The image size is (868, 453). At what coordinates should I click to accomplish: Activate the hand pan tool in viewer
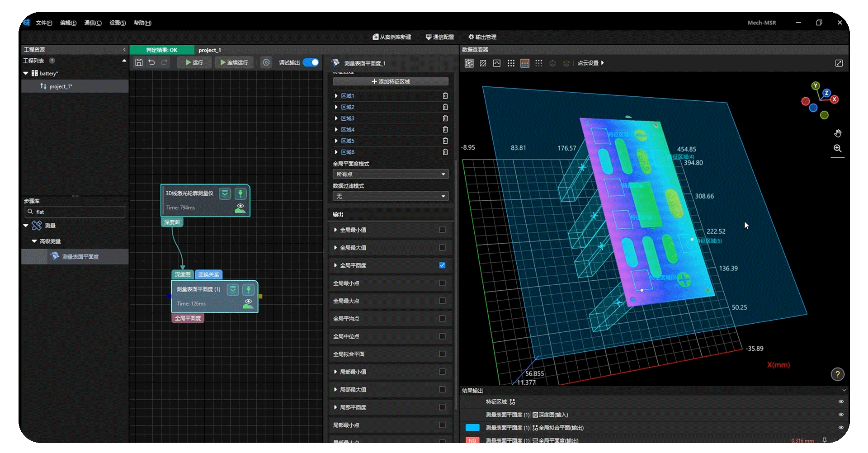[x=838, y=133]
